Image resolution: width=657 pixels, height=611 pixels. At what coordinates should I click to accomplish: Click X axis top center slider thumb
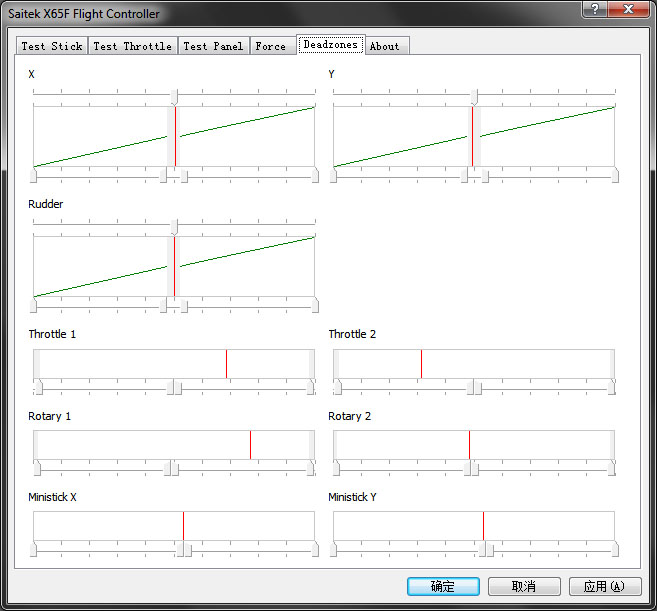coord(174,97)
